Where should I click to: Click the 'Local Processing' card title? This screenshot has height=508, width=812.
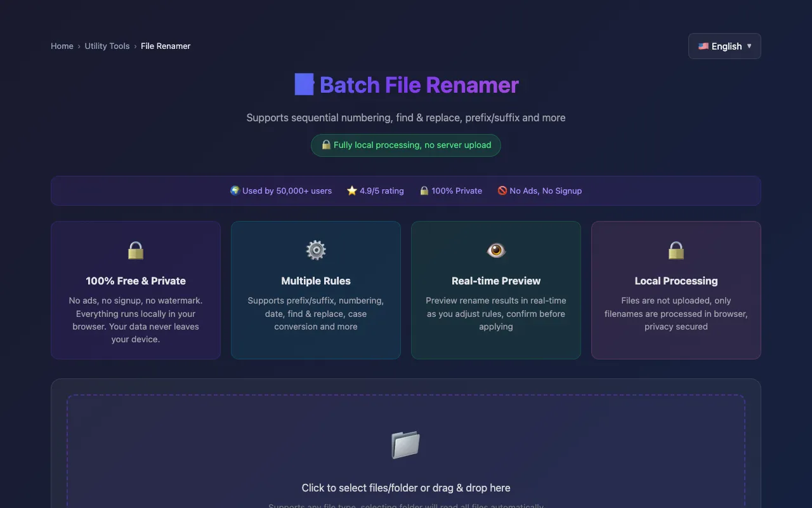pos(676,281)
